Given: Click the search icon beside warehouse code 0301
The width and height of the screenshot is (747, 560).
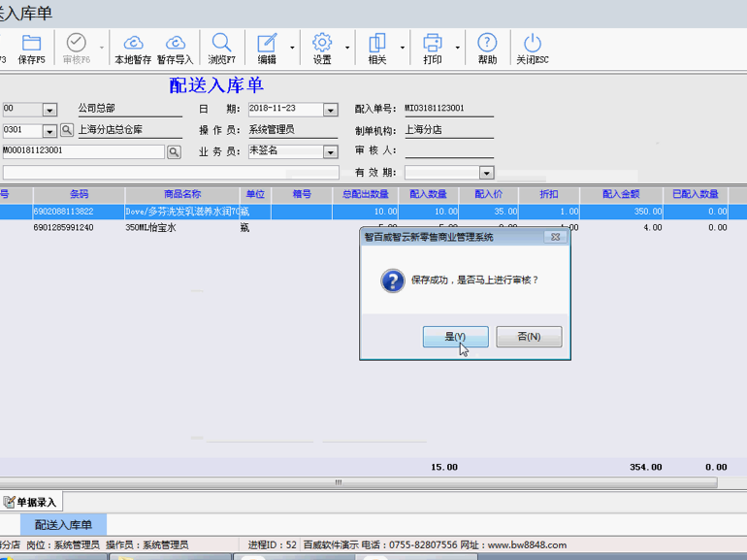Looking at the screenshot, I should point(67,130).
